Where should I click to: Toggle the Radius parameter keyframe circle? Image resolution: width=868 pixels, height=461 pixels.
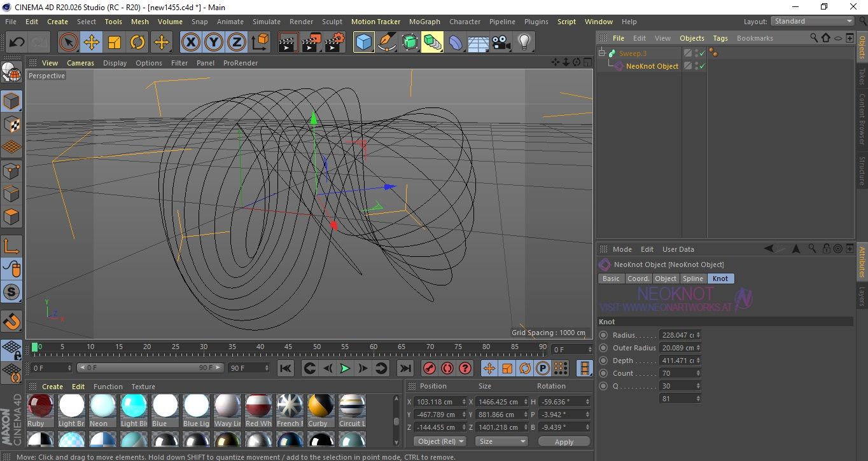click(x=603, y=335)
